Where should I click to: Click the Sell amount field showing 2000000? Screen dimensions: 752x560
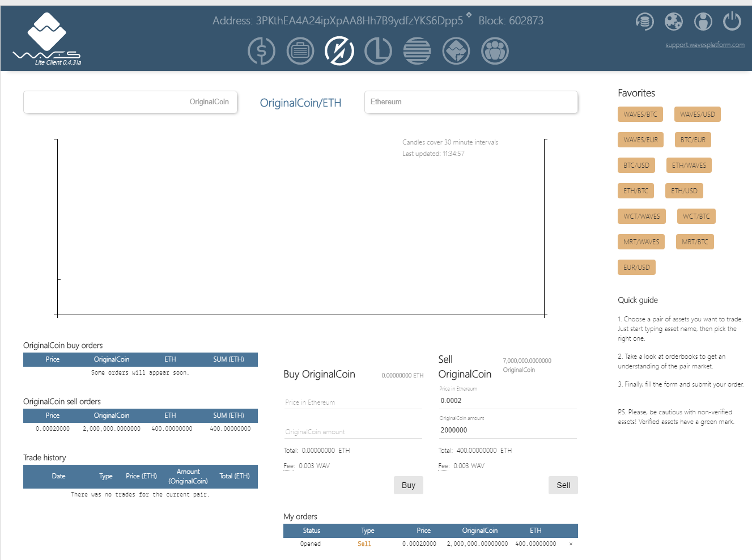point(508,430)
